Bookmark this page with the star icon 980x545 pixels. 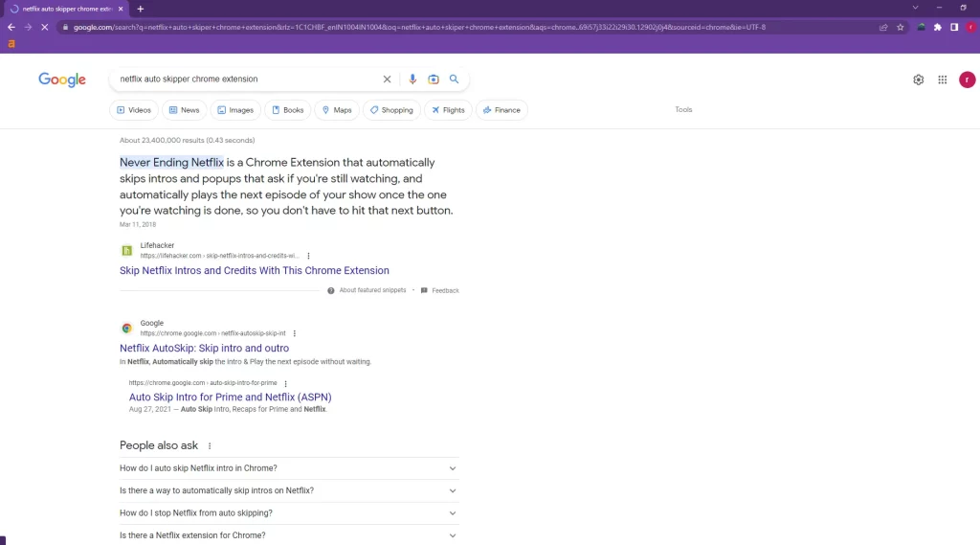(x=900, y=27)
